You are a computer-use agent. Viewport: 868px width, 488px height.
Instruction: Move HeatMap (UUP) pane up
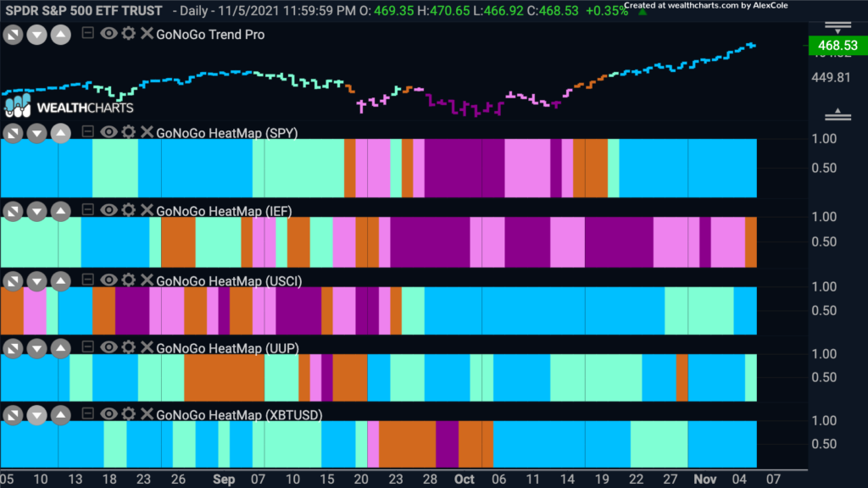(61, 348)
